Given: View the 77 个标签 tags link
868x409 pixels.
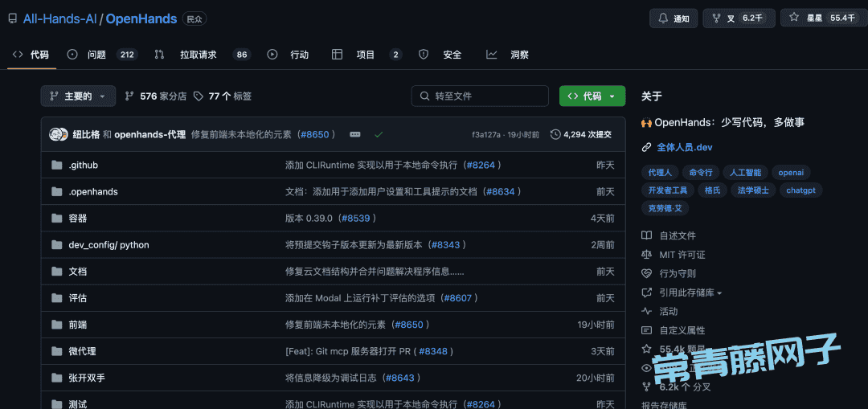Looking at the screenshot, I should coord(223,96).
